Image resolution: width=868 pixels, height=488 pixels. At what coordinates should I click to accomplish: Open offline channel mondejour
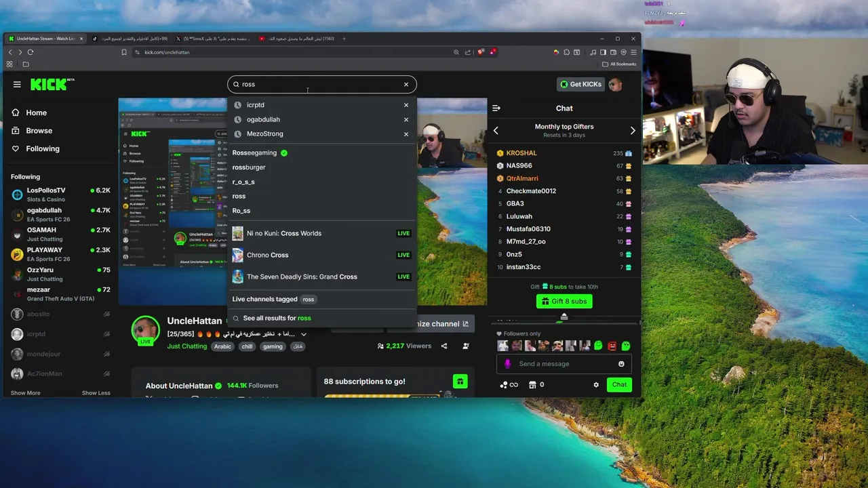click(60, 354)
